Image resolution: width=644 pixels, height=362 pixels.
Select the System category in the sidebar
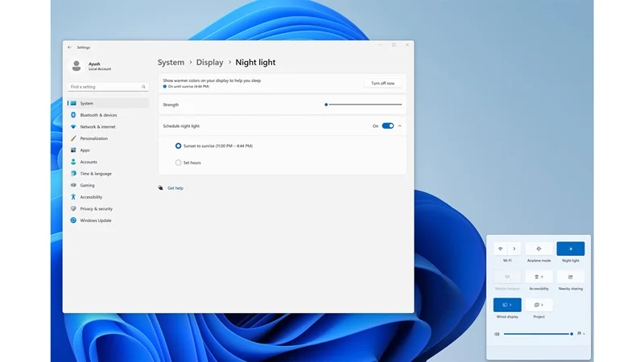pyautogui.click(x=108, y=104)
